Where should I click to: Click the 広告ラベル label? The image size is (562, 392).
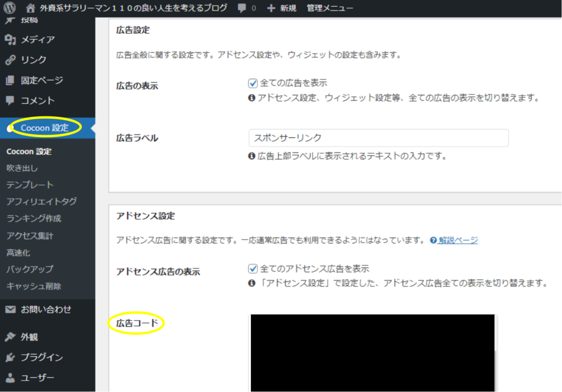click(x=137, y=138)
